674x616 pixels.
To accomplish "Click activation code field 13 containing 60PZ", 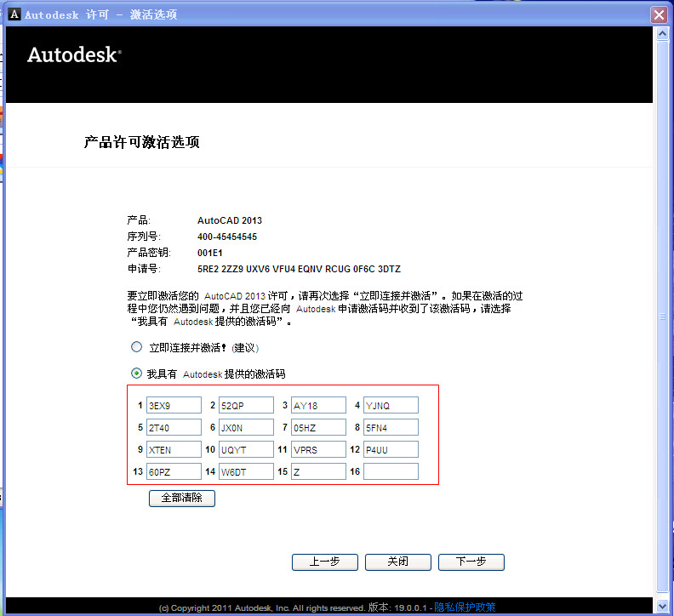I will pyautogui.click(x=174, y=471).
